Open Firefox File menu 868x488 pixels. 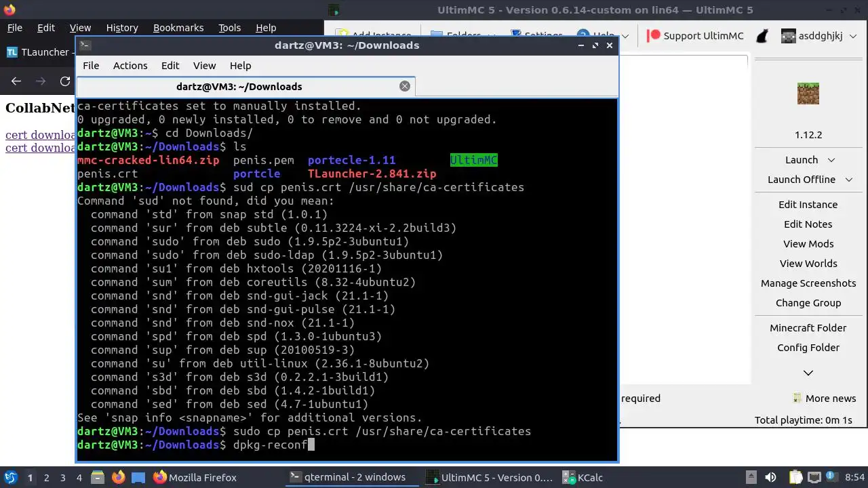pos(15,28)
